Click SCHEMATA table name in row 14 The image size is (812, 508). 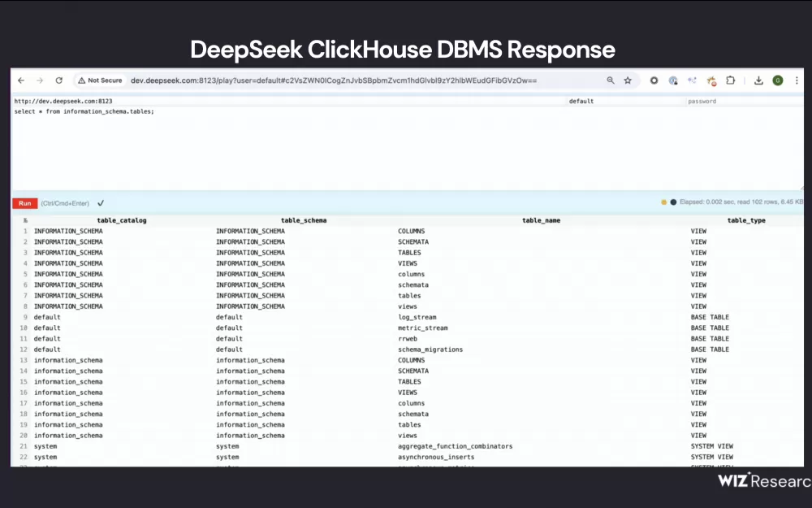[413, 371]
